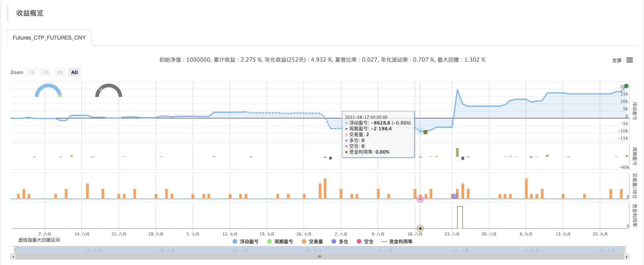
Task: Toggle 浮动盈亏 series in legend
Action: click(245, 242)
